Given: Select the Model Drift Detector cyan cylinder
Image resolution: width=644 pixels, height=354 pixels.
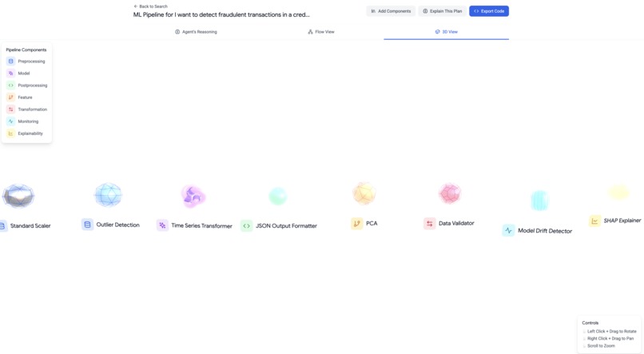Looking at the screenshot, I should (539, 201).
